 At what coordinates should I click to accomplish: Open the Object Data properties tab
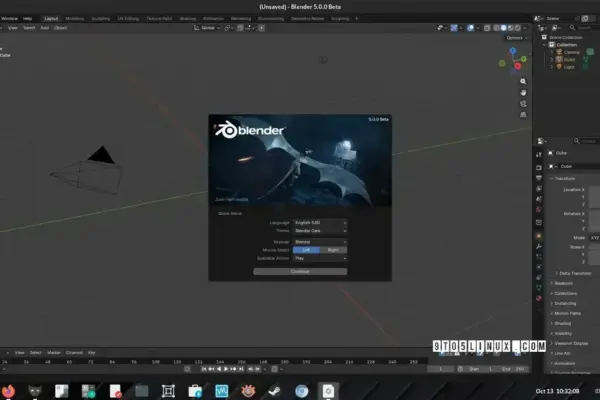tap(539, 287)
